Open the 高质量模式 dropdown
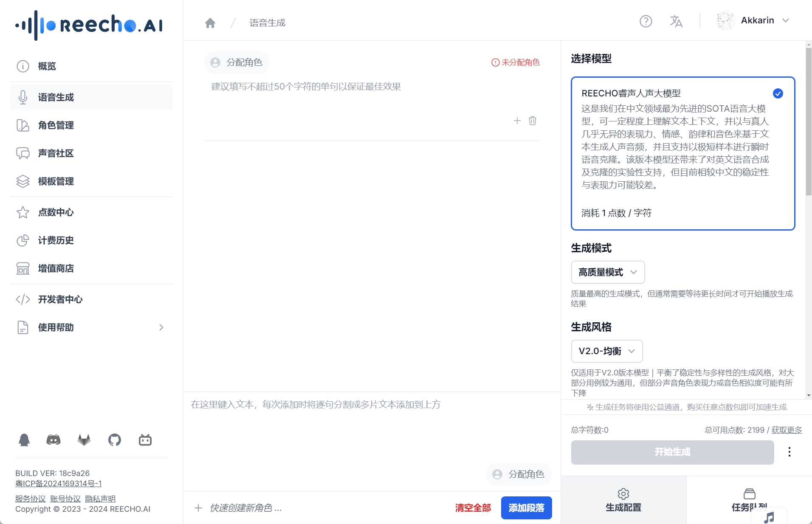The image size is (812, 524). (x=608, y=272)
